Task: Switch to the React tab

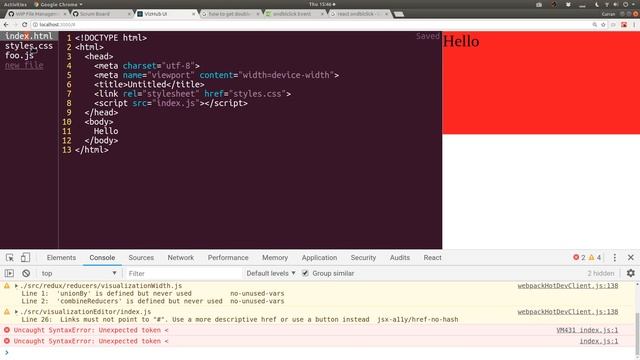Action: pos(432,258)
